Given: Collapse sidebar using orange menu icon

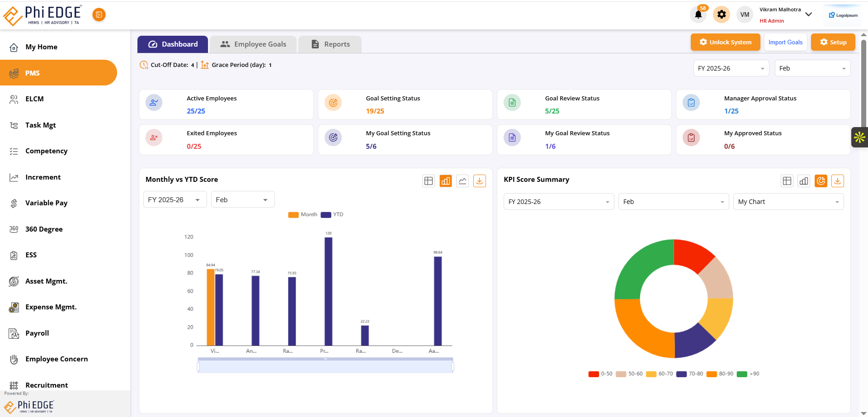Looking at the screenshot, I should click(99, 14).
